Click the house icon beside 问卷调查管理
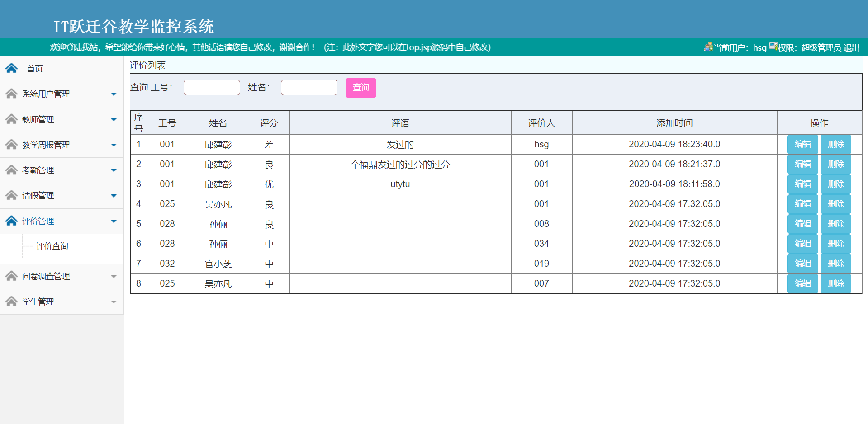Viewport: 868px width, 424px height. pyautogui.click(x=11, y=276)
